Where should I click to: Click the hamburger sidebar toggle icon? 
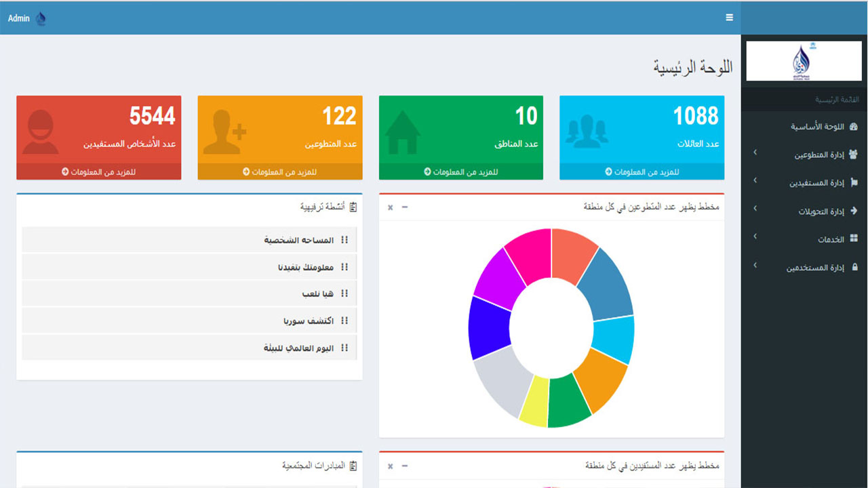pyautogui.click(x=729, y=18)
